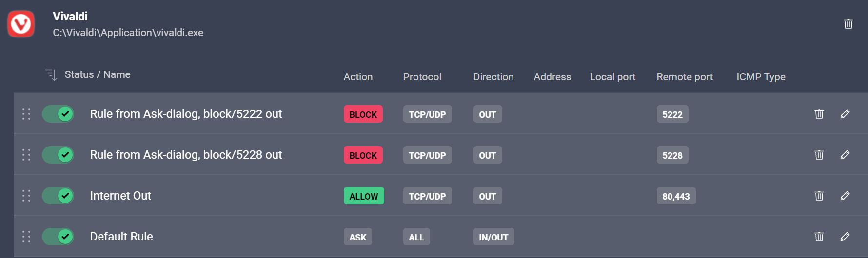Click the Vivaldi app logo
This screenshot has height=258, width=868.
(21, 24)
